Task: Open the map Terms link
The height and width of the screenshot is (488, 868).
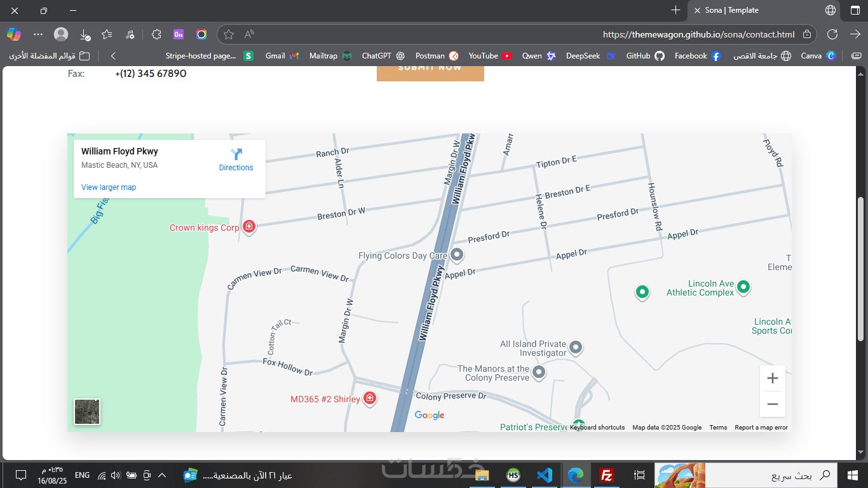Action: click(718, 428)
